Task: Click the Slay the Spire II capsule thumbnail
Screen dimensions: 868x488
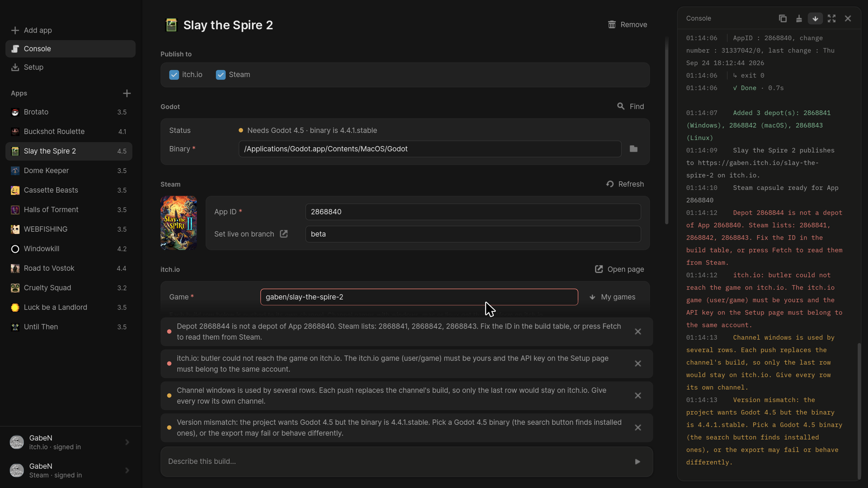Action: pyautogui.click(x=179, y=223)
